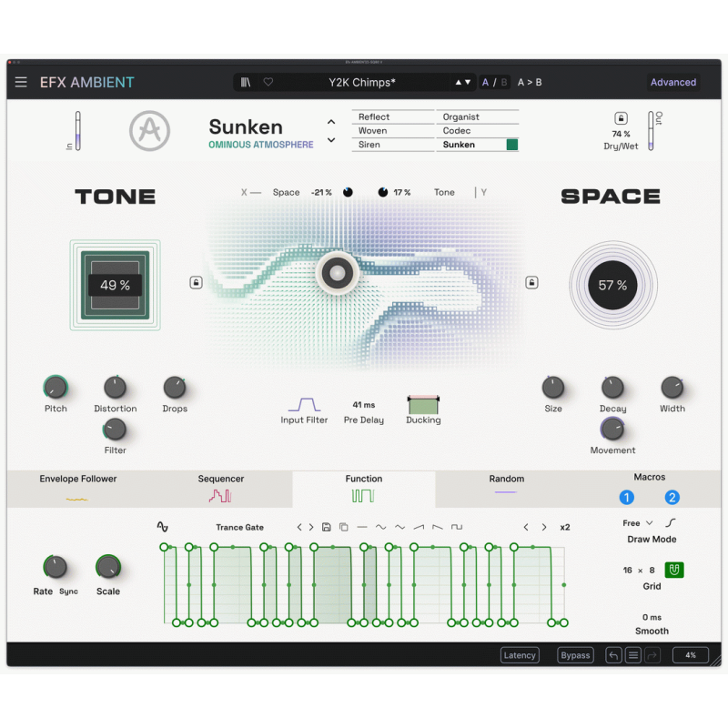Image resolution: width=728 pixels, height=728 pixels.
Task: Adjust the Space X amount mini knob
Action: coord(348,192)
